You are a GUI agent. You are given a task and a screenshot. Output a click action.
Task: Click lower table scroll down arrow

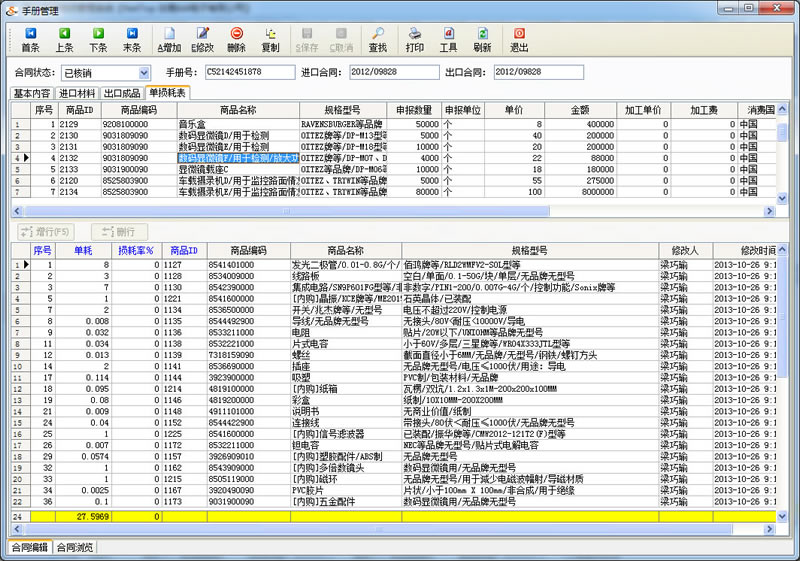(x=782, y=516)
